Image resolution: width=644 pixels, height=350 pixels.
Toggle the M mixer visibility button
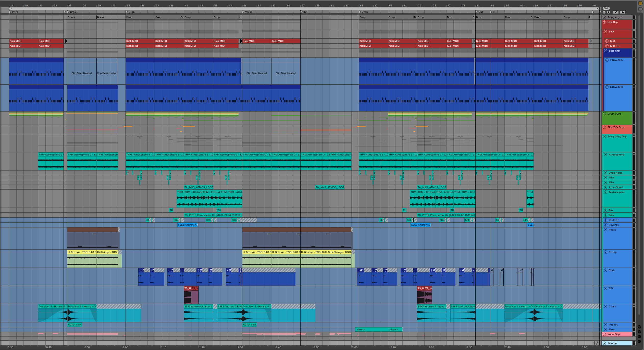[x=639, y=337]
